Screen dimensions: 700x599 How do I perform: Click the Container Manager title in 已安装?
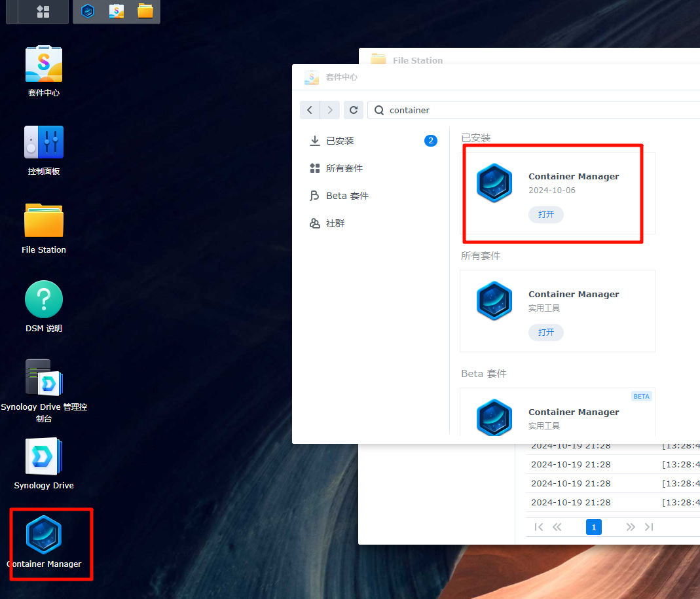[x=574, y=176]
